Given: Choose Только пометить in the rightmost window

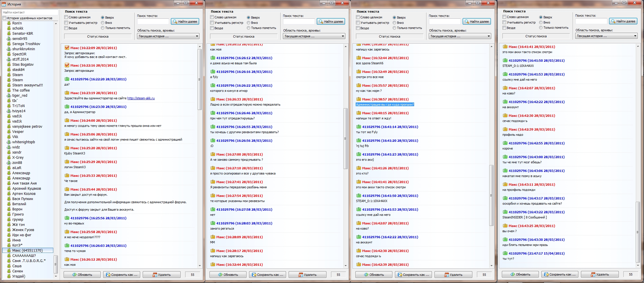Looking at the screenshot, I should [541, 28].
